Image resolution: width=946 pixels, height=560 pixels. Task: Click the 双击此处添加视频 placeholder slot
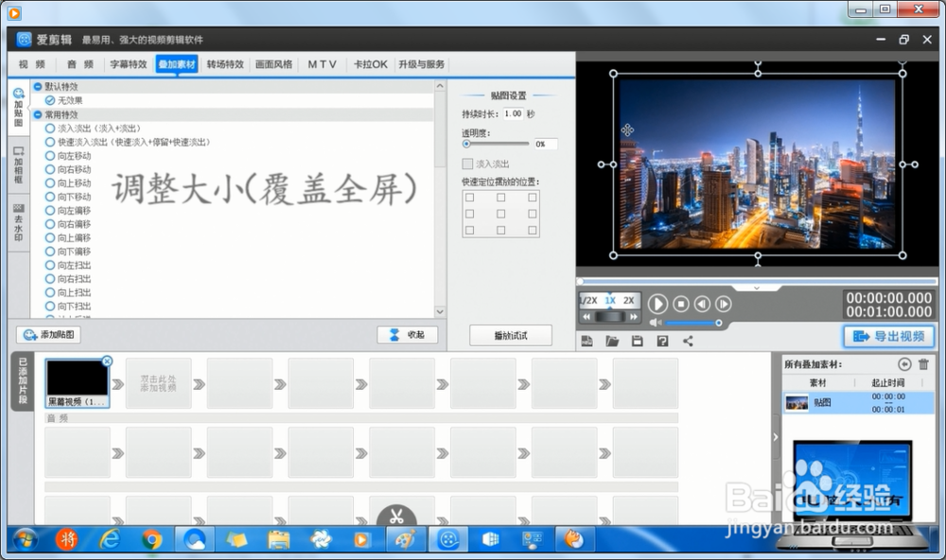[x=158, y=383]
